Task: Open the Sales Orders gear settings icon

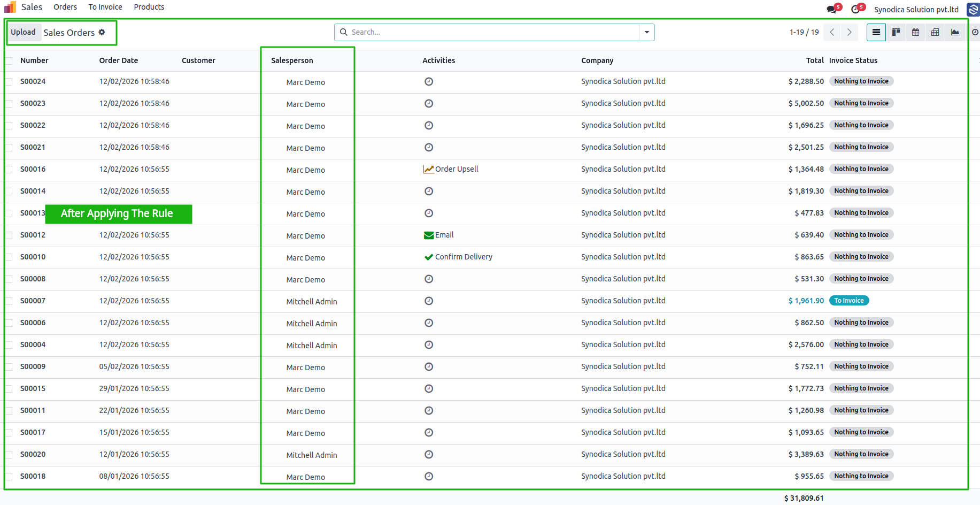Action: (x=102, y=32)
